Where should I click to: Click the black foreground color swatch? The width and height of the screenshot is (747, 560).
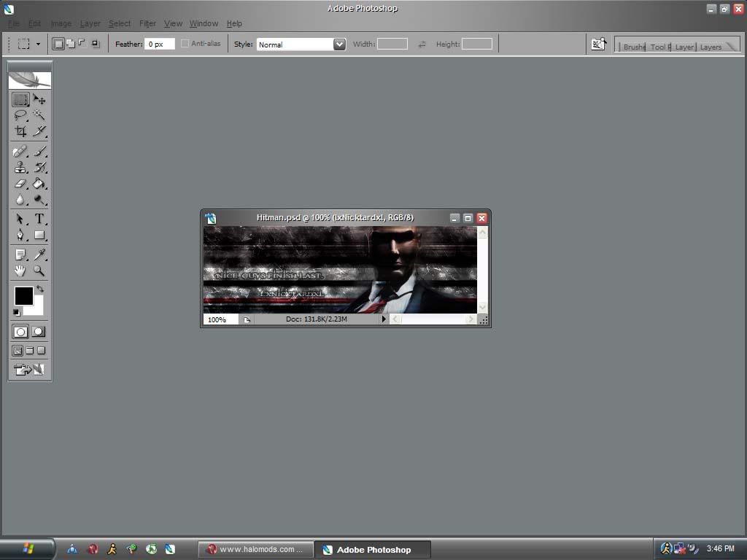tap(23, 295)
